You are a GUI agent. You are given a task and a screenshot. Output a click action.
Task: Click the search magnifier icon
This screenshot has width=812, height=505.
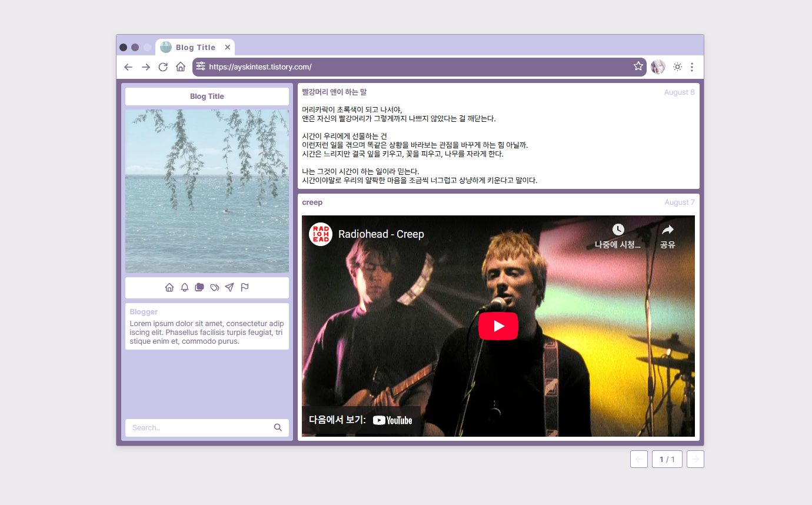(x=278, y=427)
